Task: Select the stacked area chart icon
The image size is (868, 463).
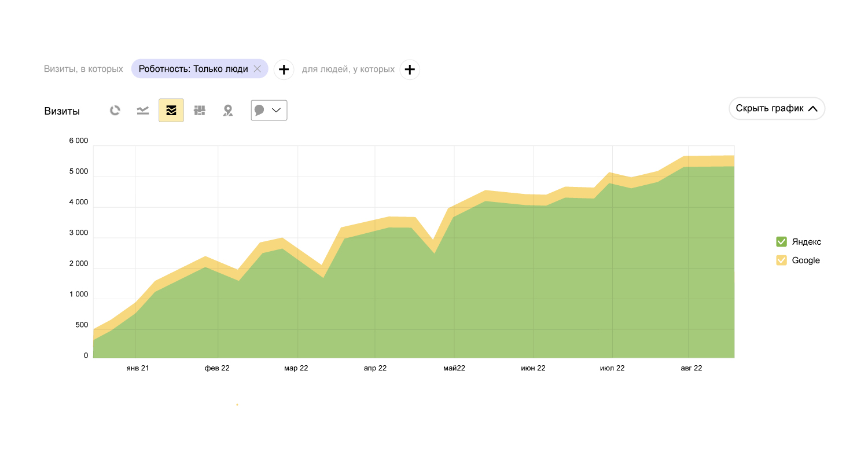Action: coord(171,111)
